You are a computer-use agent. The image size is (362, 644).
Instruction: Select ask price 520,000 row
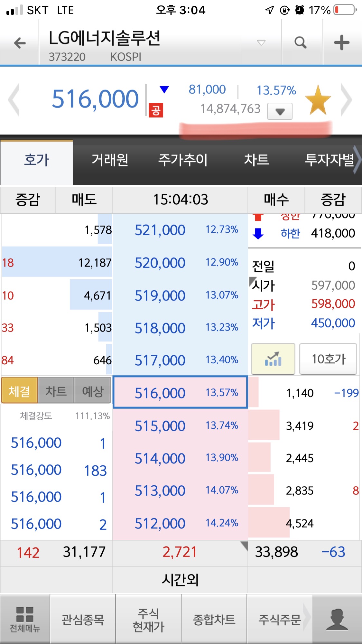coord(180,263)
